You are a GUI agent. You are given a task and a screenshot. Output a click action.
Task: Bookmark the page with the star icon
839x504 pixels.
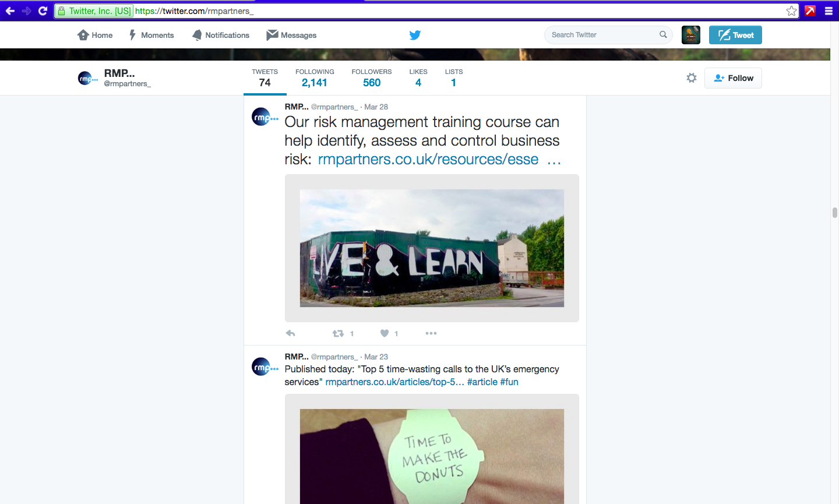point(791,10)
